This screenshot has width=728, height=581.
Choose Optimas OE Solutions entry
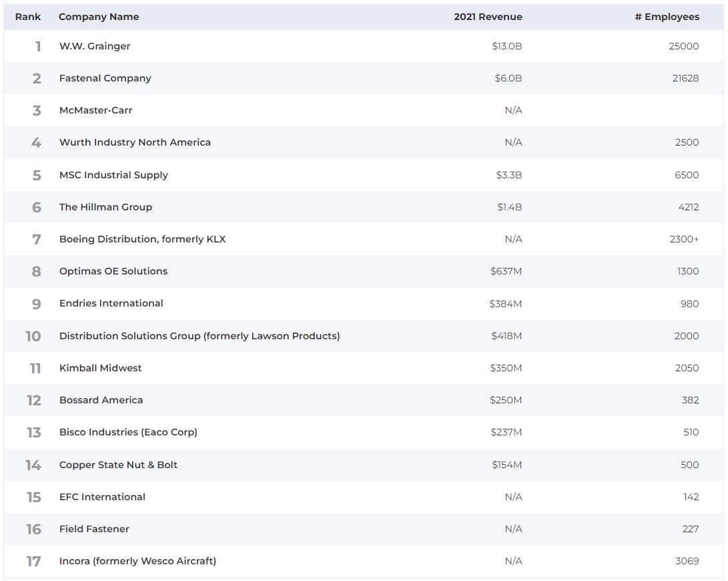point(113,271)
